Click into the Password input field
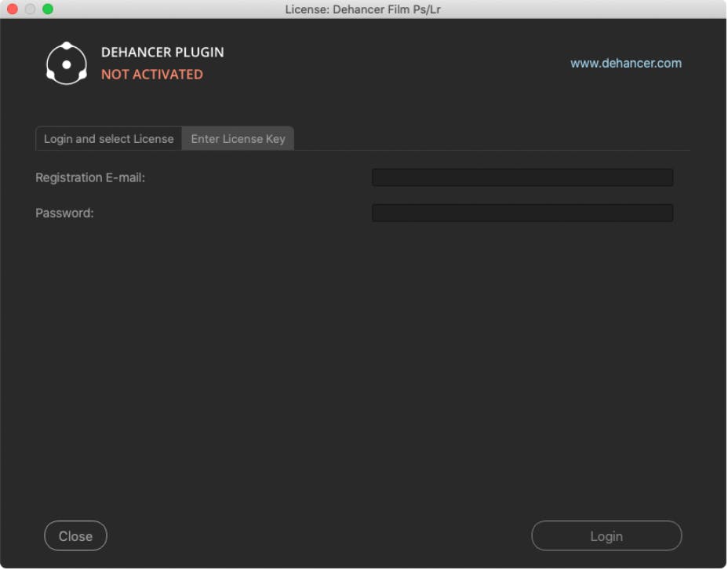 click(x=522, y=213)
